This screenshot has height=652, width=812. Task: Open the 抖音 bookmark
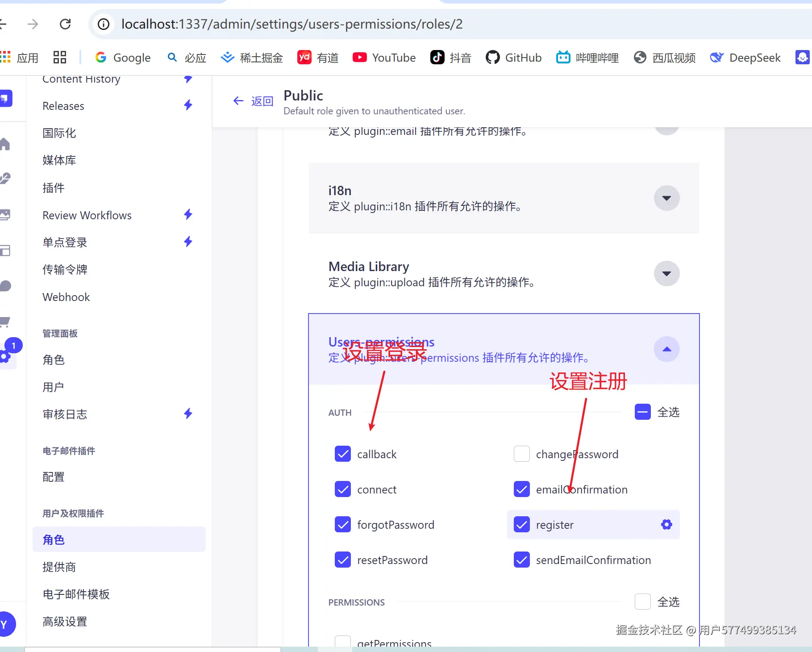click(x=451, y=58)
